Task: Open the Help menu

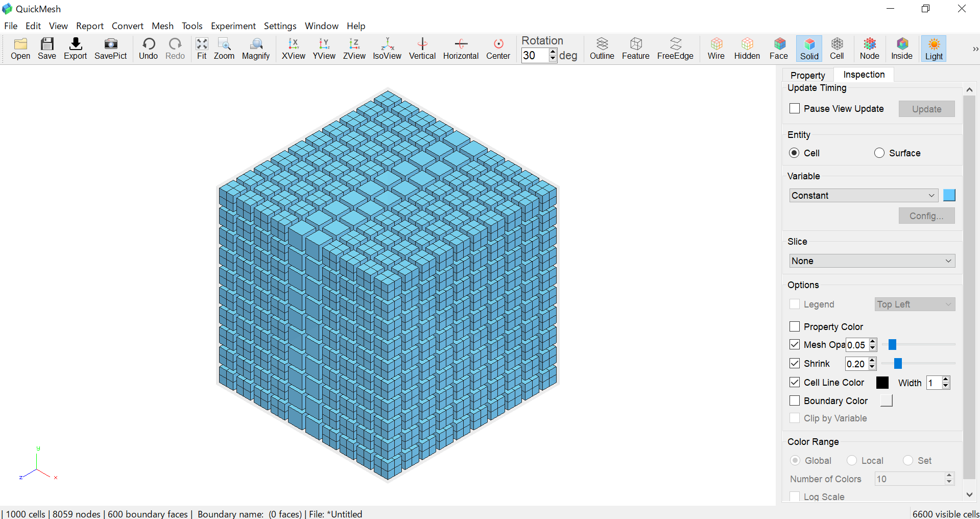Action: pos(356,26)
